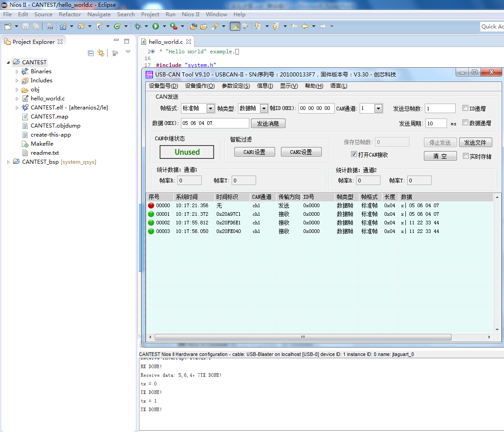Click the 发送周期 input field
The height and width of the screenshot is (432, 504).
coord(436,123)
